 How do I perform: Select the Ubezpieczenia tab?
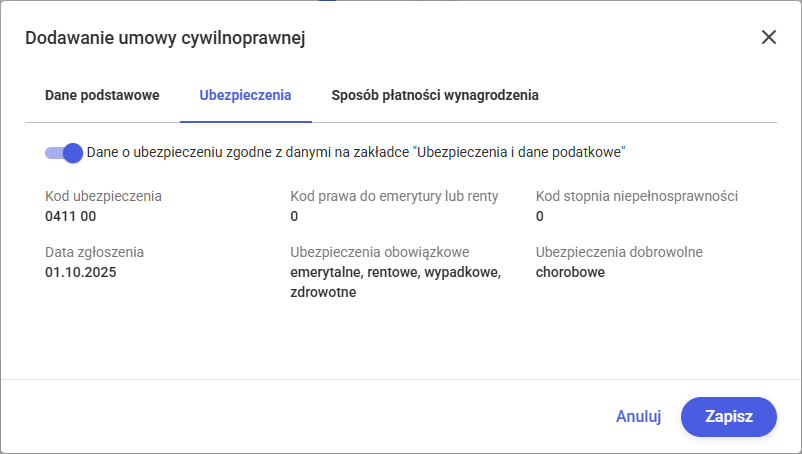click(x=245, y=95)
